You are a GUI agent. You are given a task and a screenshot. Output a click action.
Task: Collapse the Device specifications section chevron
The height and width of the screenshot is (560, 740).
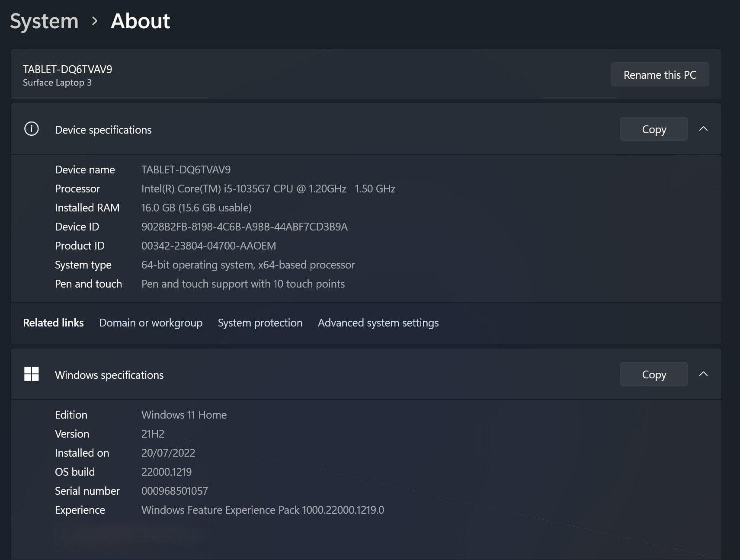click(703, 129)
